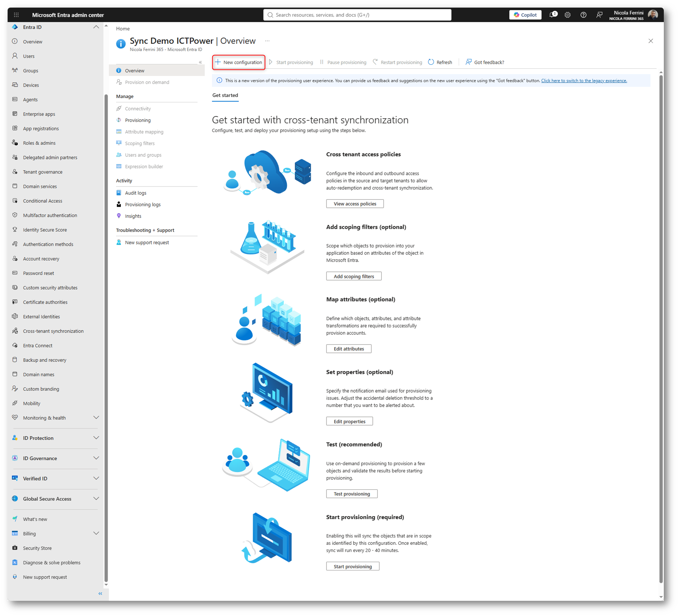Focus the Search resources, services, and docs box

point(357,15)
